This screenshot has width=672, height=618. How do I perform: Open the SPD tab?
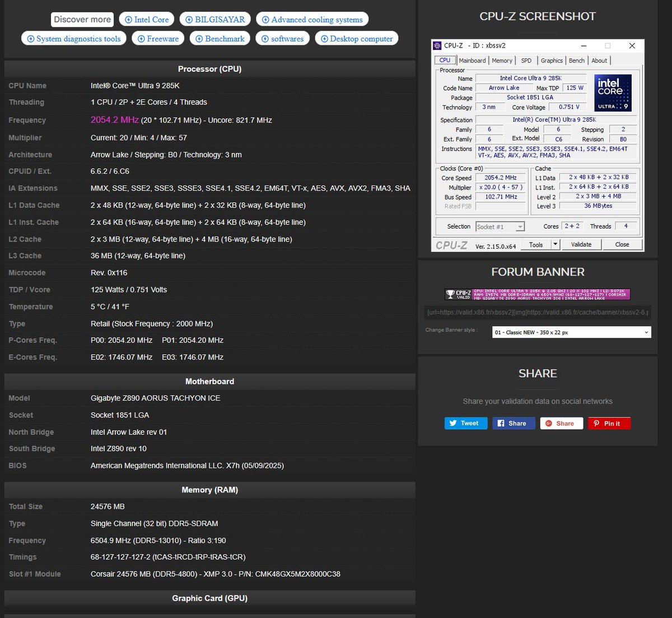(x=526, y=60)
